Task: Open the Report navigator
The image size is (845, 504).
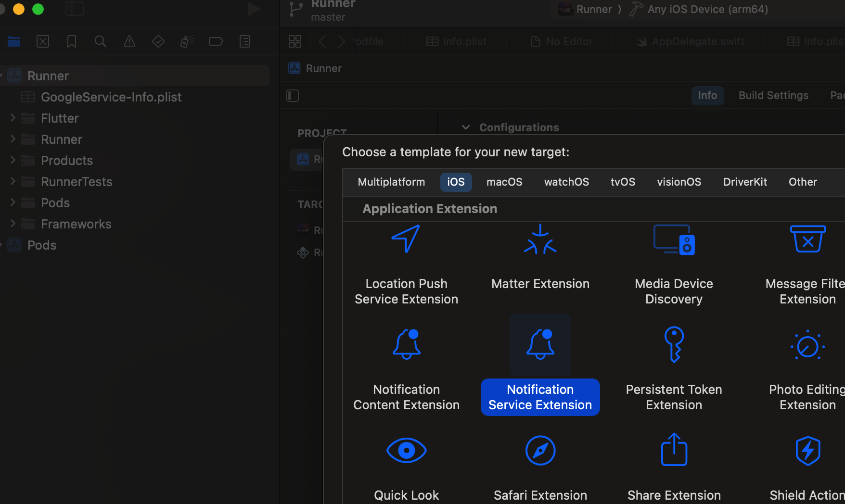Action: pos(245,42)
